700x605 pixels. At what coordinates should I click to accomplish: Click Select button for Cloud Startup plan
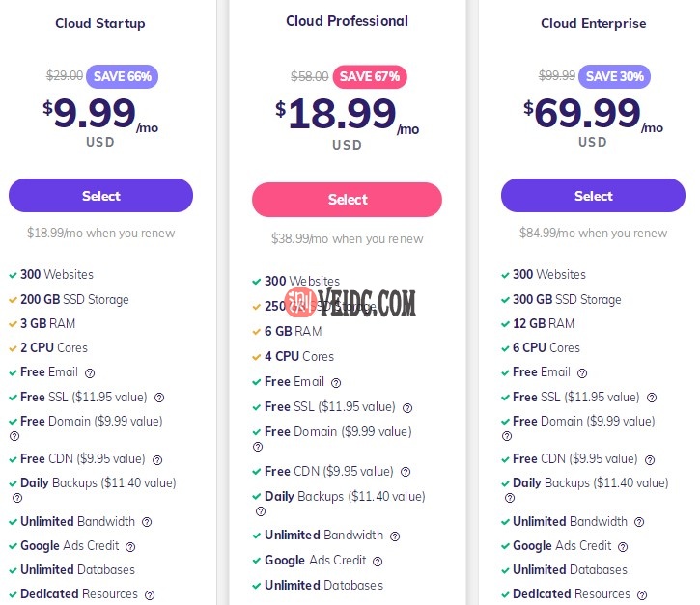(x=100, y=196)
